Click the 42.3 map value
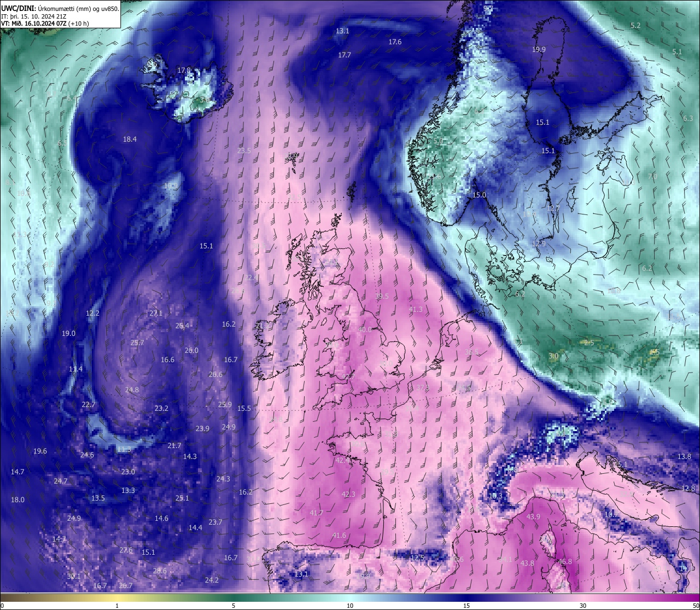The image size is (700, 610). [348, 494]
